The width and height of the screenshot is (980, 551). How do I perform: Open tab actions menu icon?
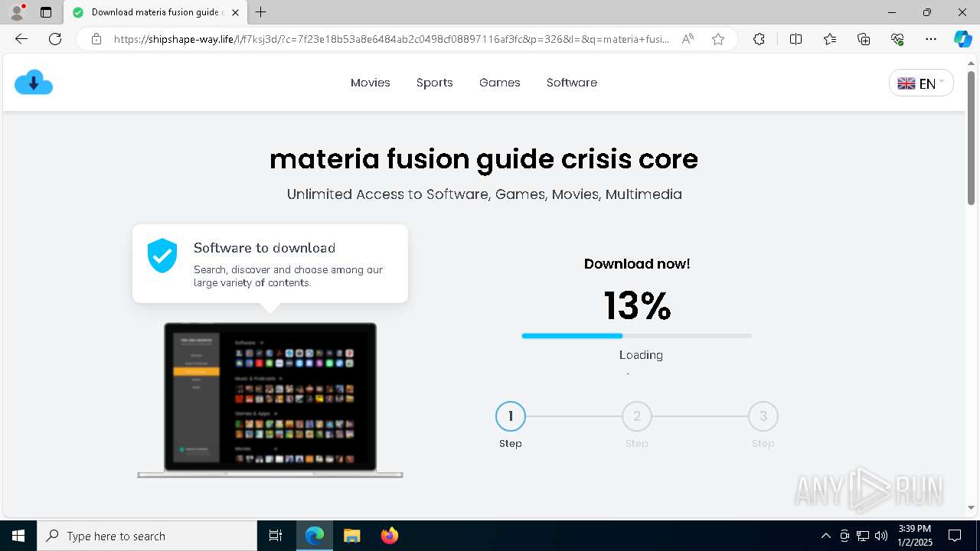coord(46,12)
